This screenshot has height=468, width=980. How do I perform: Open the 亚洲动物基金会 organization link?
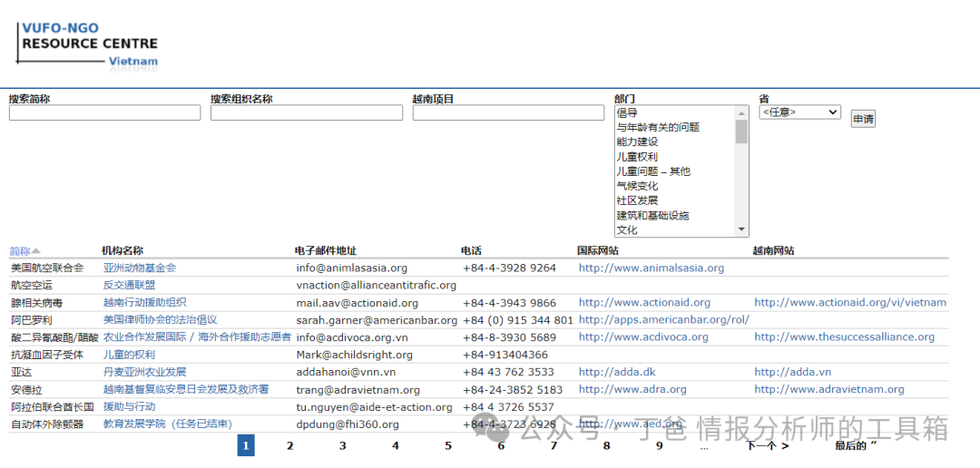140,268
